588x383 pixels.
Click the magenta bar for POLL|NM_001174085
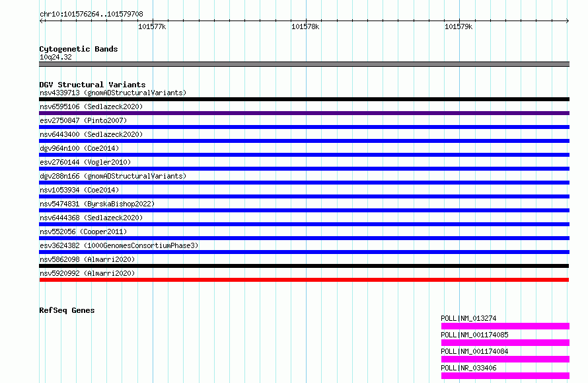click(505, 343)
